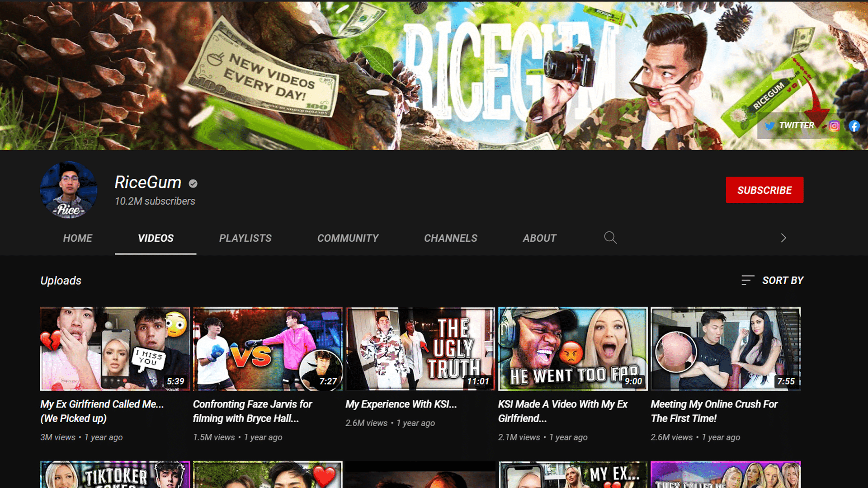This screenshot has width=868, height=488.
Task: Click 'The Ugly Truth' thumbnail
Action: click(x=420, y=349)
